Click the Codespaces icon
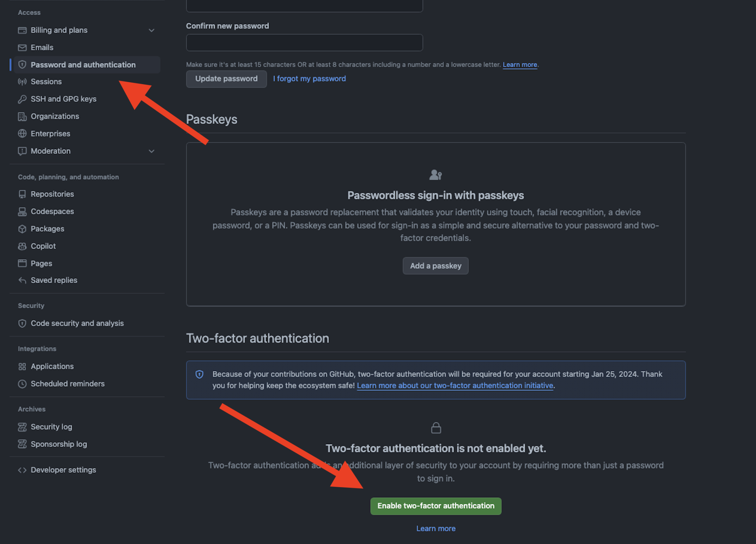Viewport: 756px width, 544px height. [x=23, y=211]
